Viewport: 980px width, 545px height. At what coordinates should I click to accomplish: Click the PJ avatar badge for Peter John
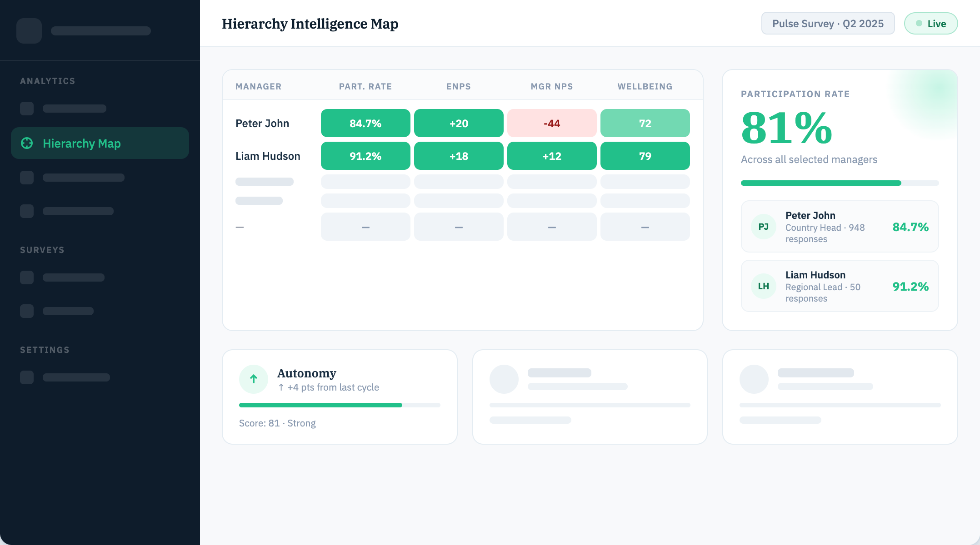(764, 227)
